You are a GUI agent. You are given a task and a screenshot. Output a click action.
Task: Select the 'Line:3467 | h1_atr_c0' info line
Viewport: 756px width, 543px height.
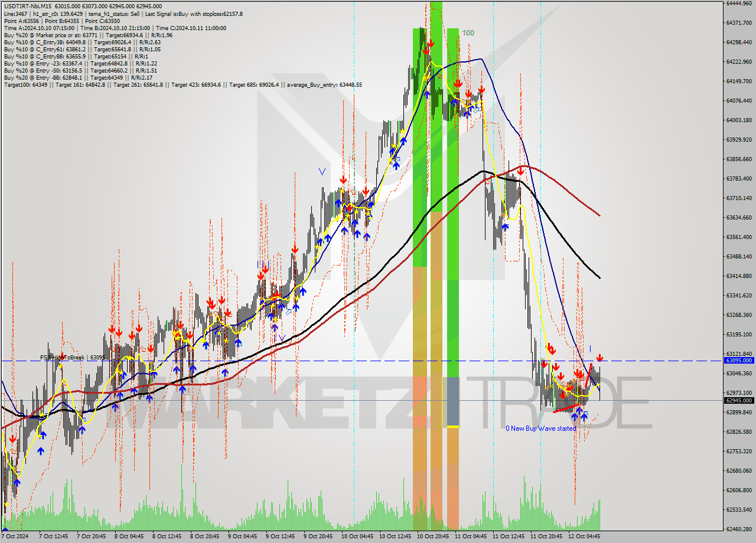tap(123, 14)
